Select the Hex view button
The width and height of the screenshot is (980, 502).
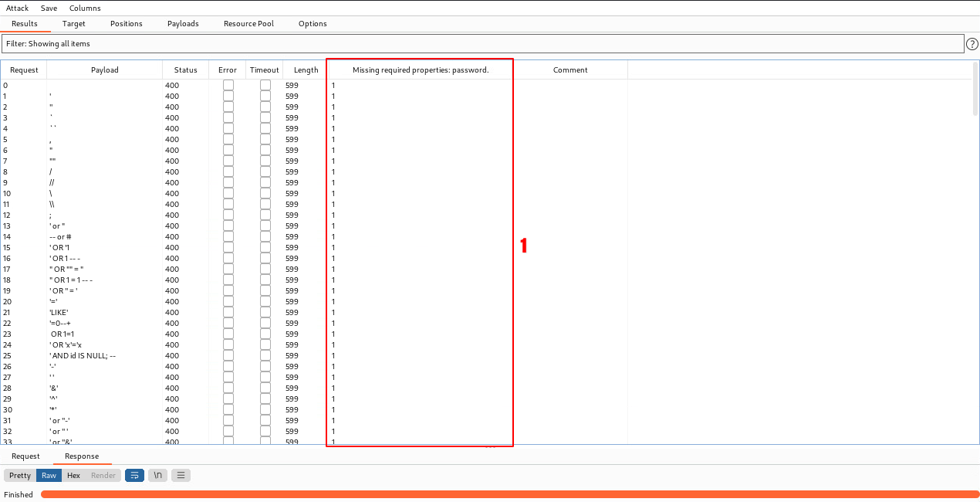click(x=73, y=476)
